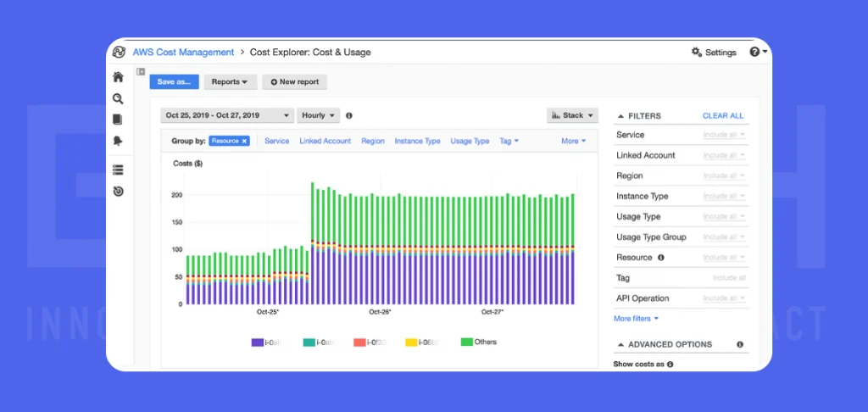Group by Region
The height and width of the screenshot is (412, 868).
(373, 142)
